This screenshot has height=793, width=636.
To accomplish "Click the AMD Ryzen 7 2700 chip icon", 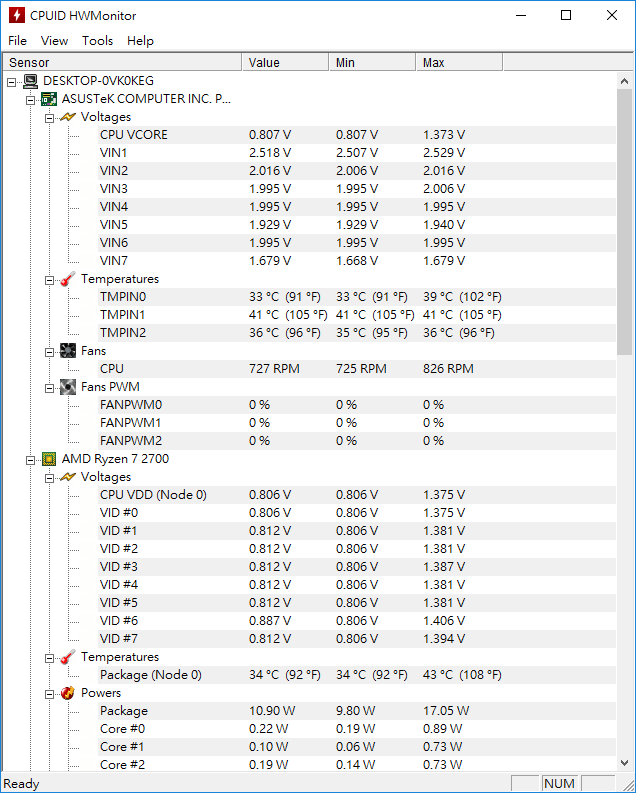I will tap(49, 459).
